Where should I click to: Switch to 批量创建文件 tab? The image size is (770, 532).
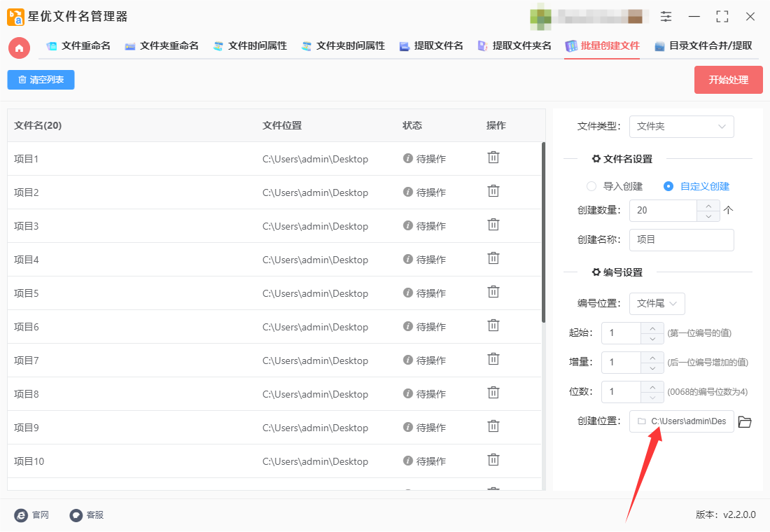point(602,46)
